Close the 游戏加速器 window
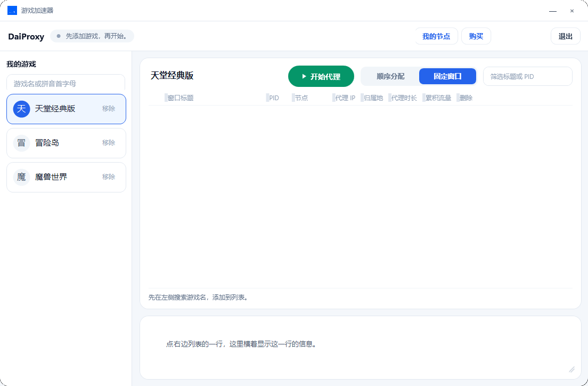 (572, 11)
